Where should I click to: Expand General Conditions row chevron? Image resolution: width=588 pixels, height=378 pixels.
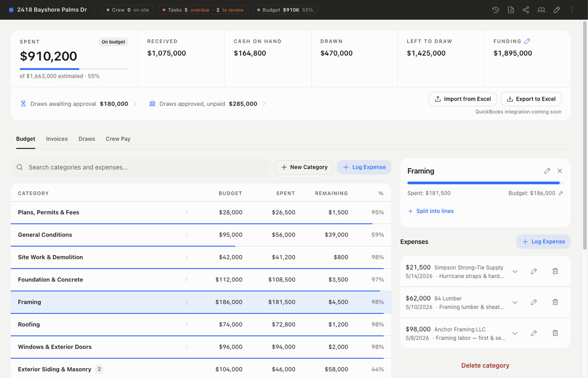187,235
